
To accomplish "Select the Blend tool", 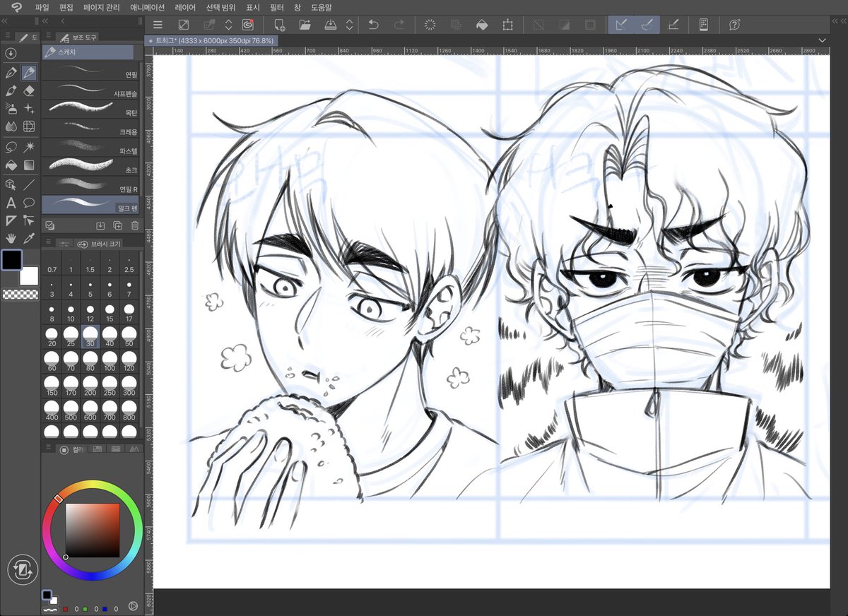I will [x=11, y=127].
